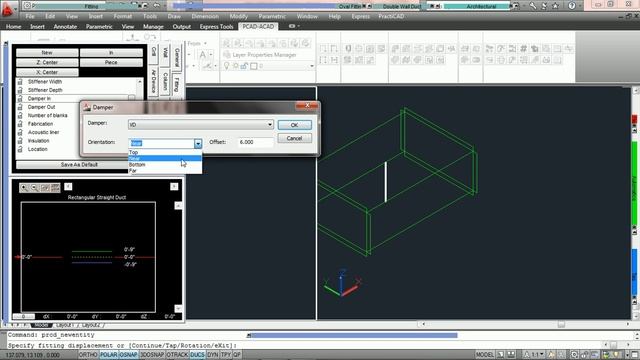The image size is (640, 360).
Task: Click Cancel in the Damper dialog
Action: pos(294,138)
